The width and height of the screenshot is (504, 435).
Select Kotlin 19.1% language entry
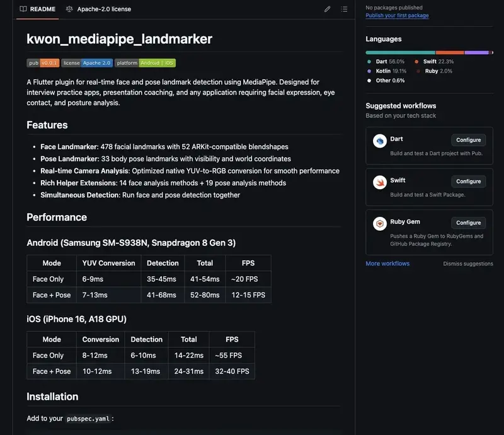[x=387, y=71]
